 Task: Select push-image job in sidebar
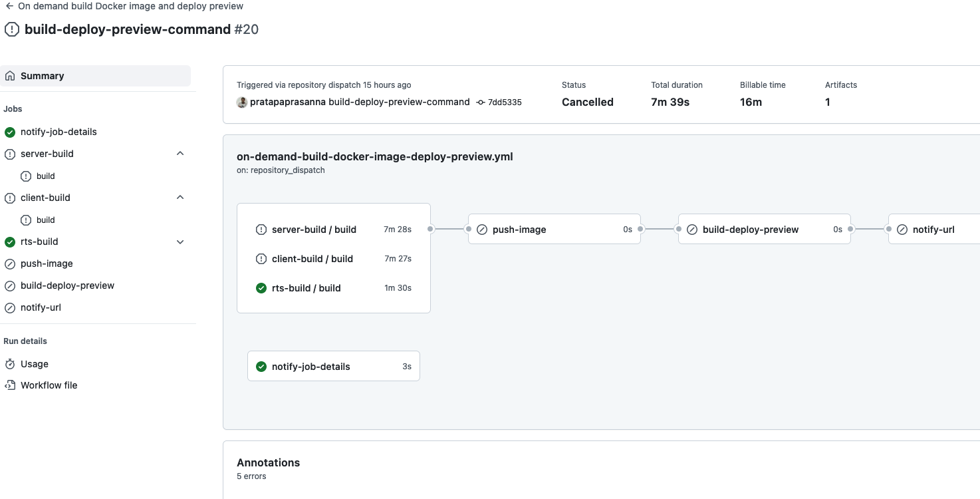(47, 263)
